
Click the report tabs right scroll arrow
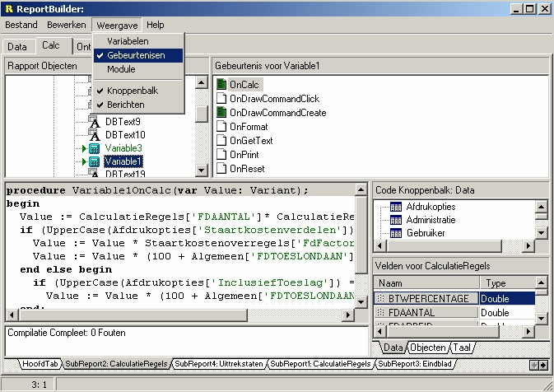click(x=543, y=365)
